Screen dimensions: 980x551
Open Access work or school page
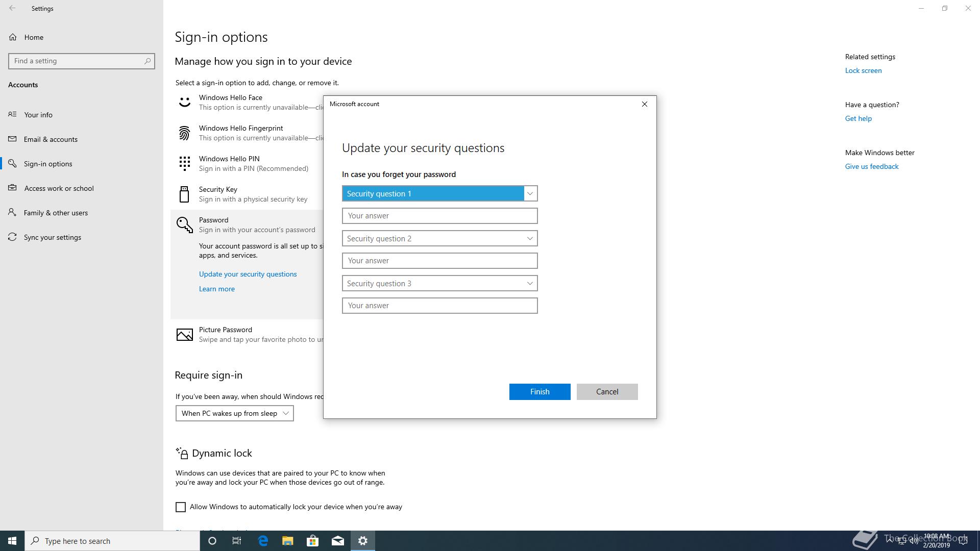(x=82, y=188)
